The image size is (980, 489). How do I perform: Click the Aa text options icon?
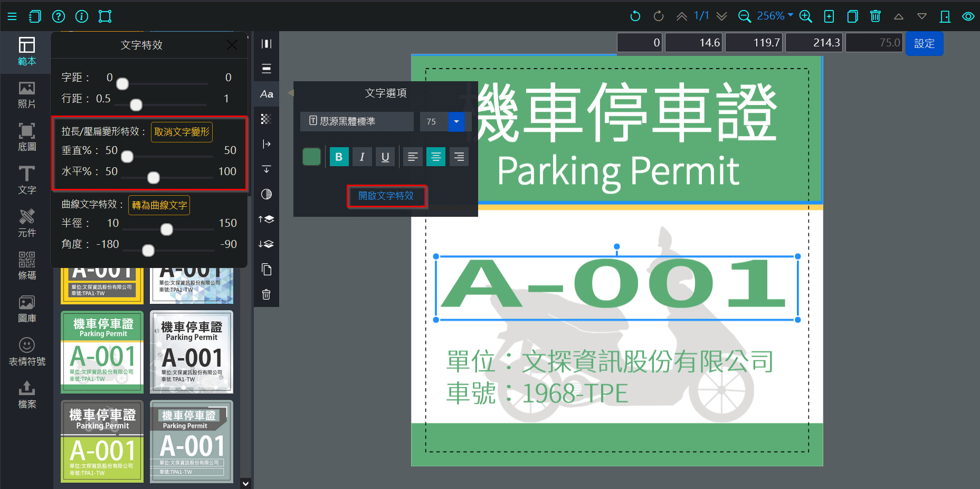click(266, 94)
